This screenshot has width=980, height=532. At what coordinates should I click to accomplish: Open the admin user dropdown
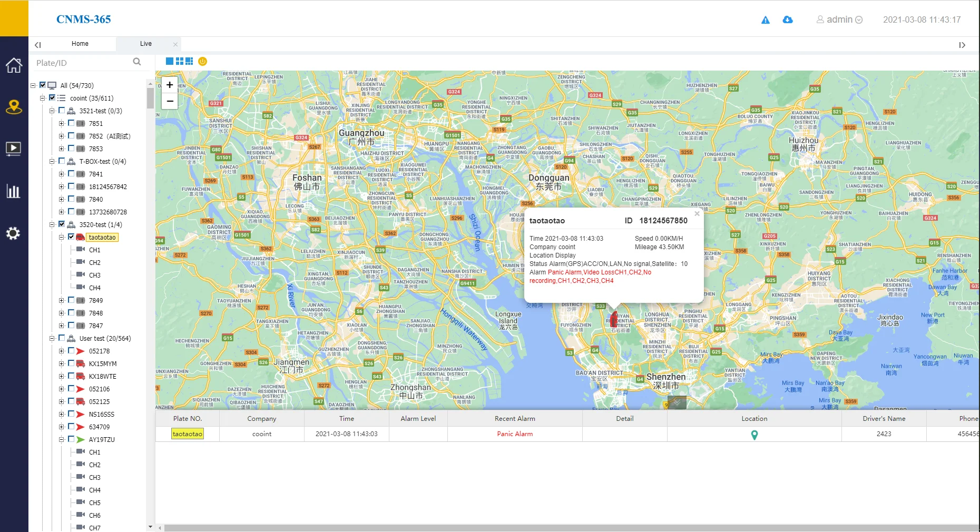[839, 19]
